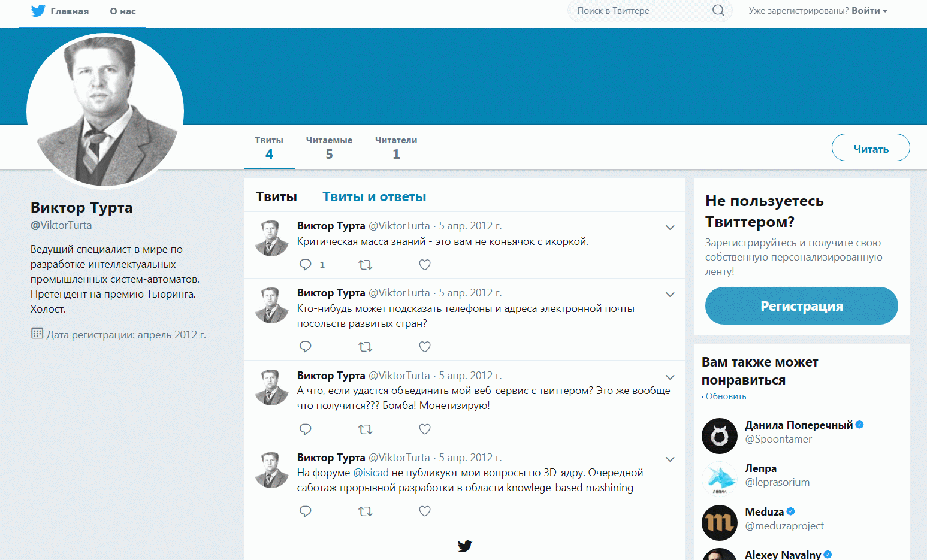This screenshot has width=927, height=560.
Task: Open the 'О нас' menu item
Action: (x=123, y=11)
